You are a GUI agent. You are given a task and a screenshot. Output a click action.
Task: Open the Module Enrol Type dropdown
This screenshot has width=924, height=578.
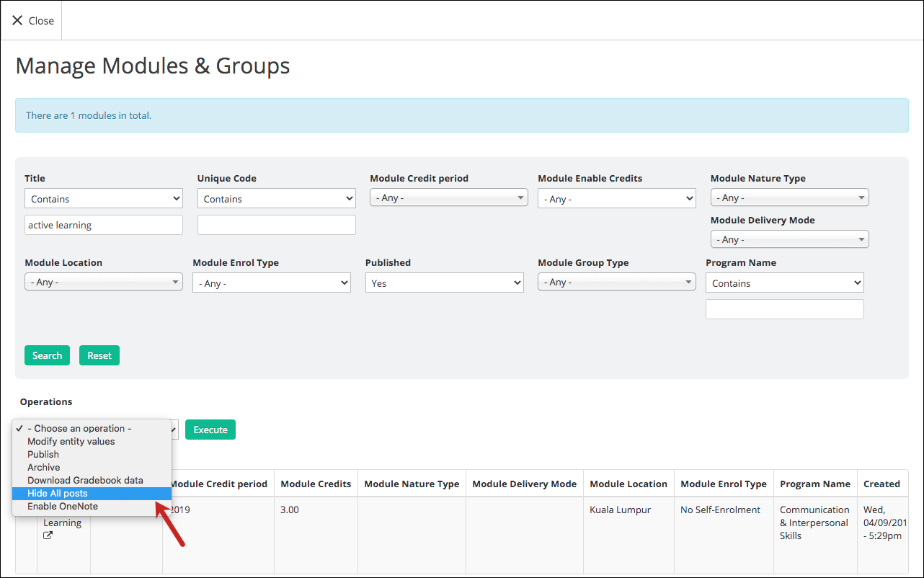coord(272,283)
